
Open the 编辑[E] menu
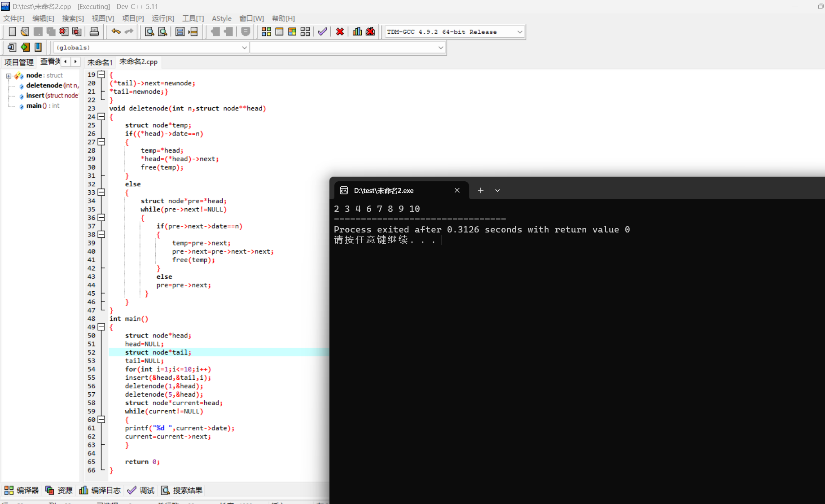pos(43,18)
